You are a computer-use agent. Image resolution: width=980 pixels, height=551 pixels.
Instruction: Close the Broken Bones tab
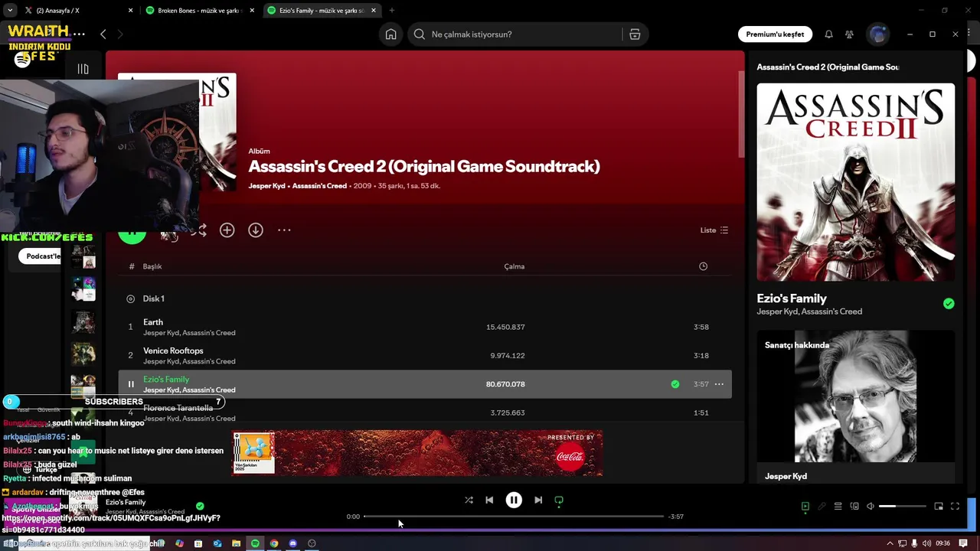coord(252,11)
